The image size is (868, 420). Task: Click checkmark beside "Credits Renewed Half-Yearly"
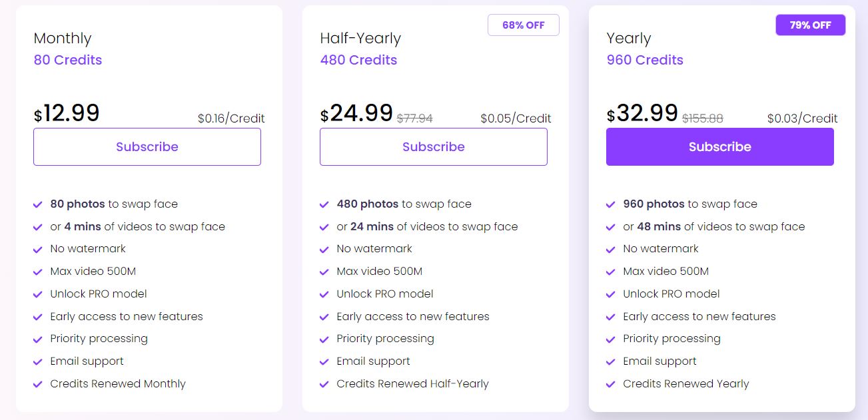click(x=324, y=384)
